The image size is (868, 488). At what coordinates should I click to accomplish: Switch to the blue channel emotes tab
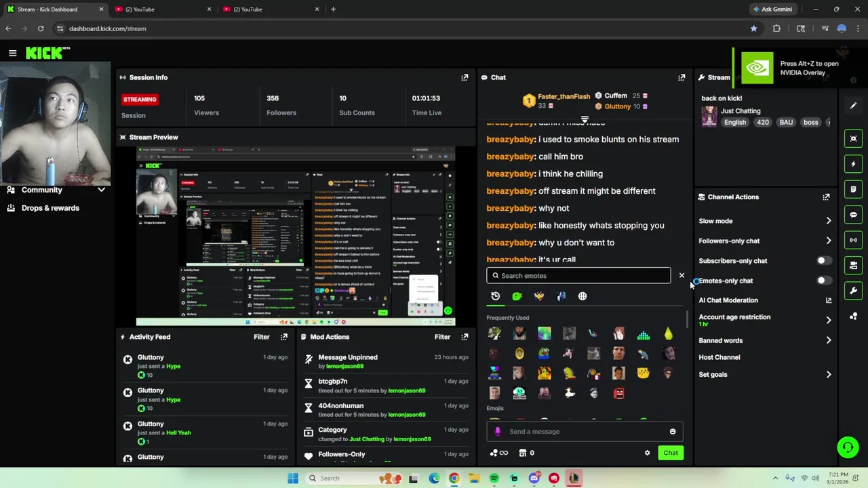click(x=561, y=296)
